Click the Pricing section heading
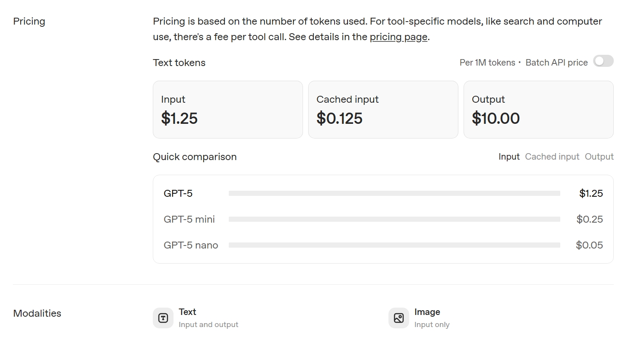 point(29,22)
